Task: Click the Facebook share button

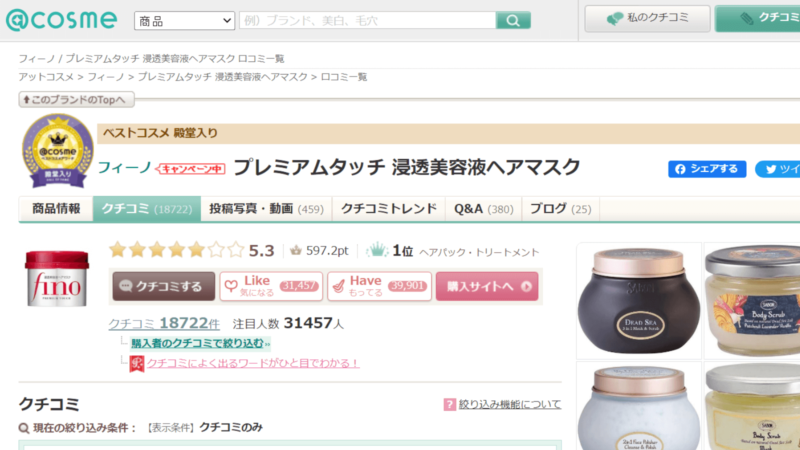Action: 707,169
